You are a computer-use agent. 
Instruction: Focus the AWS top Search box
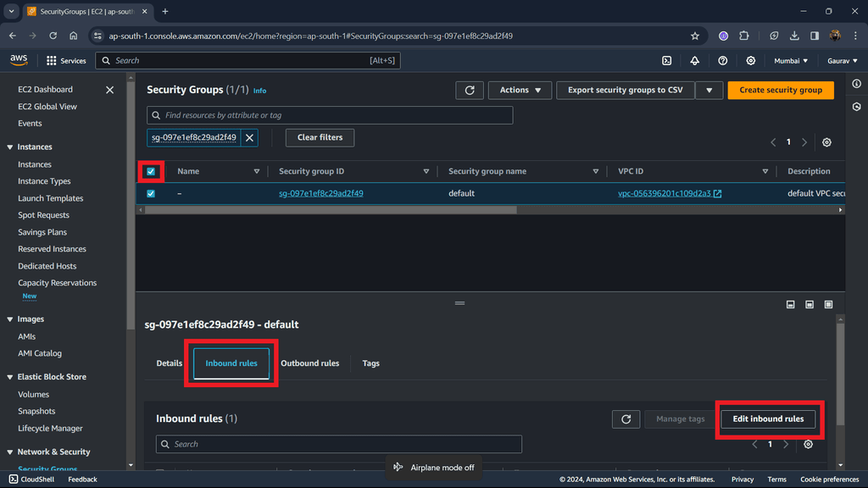[248, 61]
